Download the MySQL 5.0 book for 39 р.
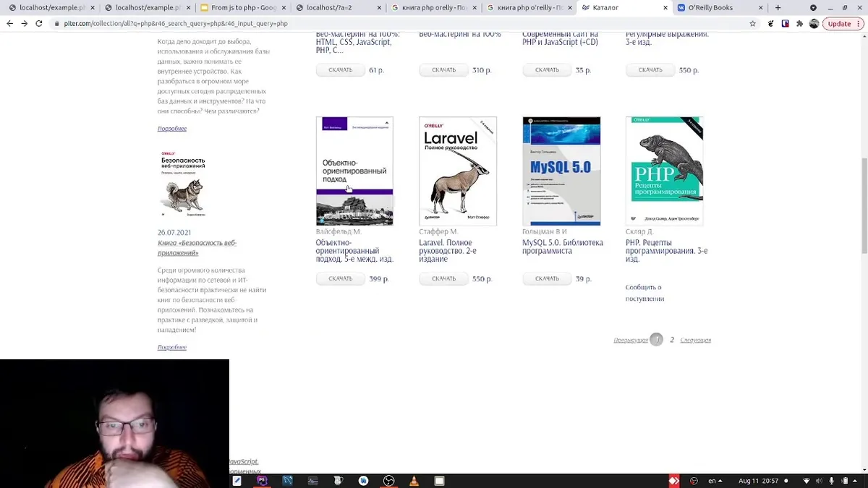The image size is (868, 488). click(547, 278)
